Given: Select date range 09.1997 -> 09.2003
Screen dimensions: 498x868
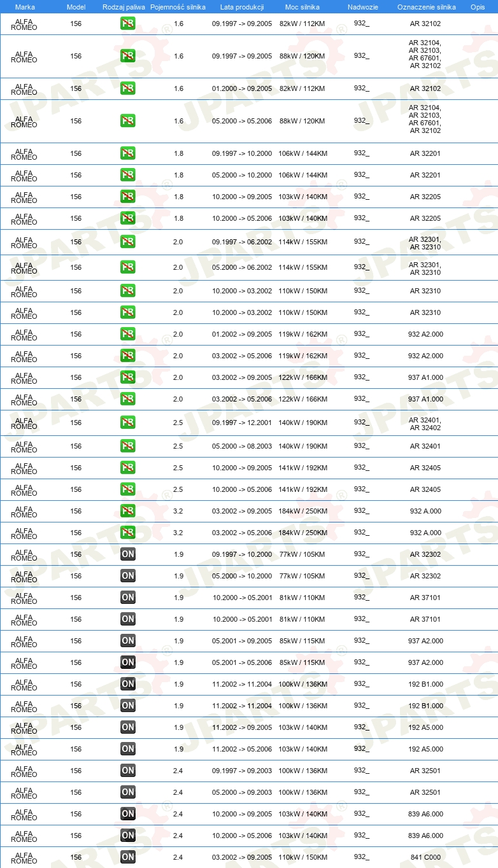Looking at the screenshot, I should point(242,771).
